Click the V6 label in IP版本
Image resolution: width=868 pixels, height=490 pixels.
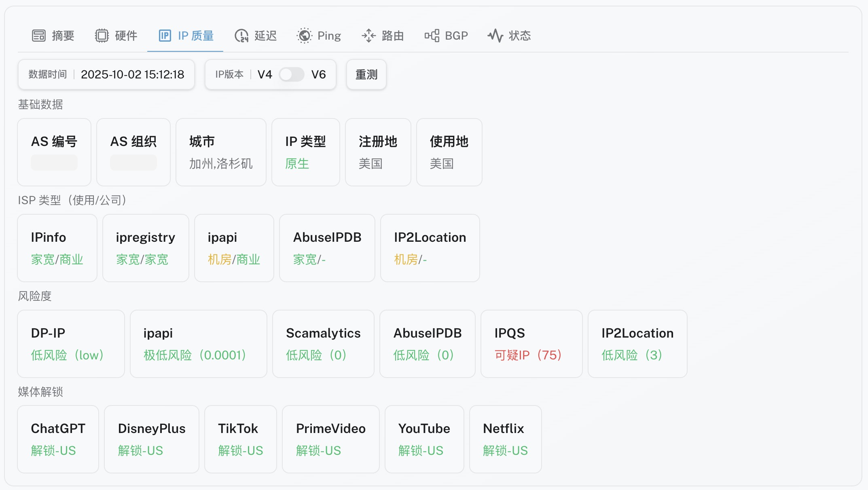(318, 74)
